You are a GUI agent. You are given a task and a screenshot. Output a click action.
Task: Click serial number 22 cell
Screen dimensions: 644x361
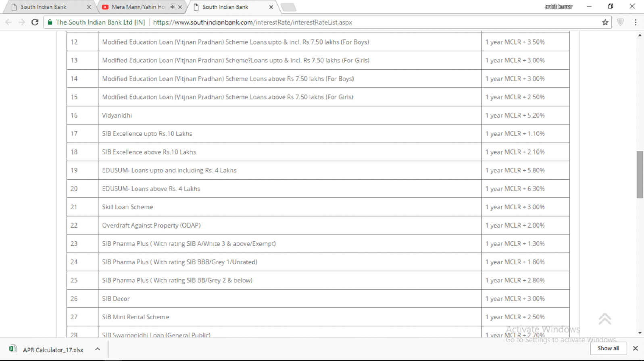tap(82, 225)
